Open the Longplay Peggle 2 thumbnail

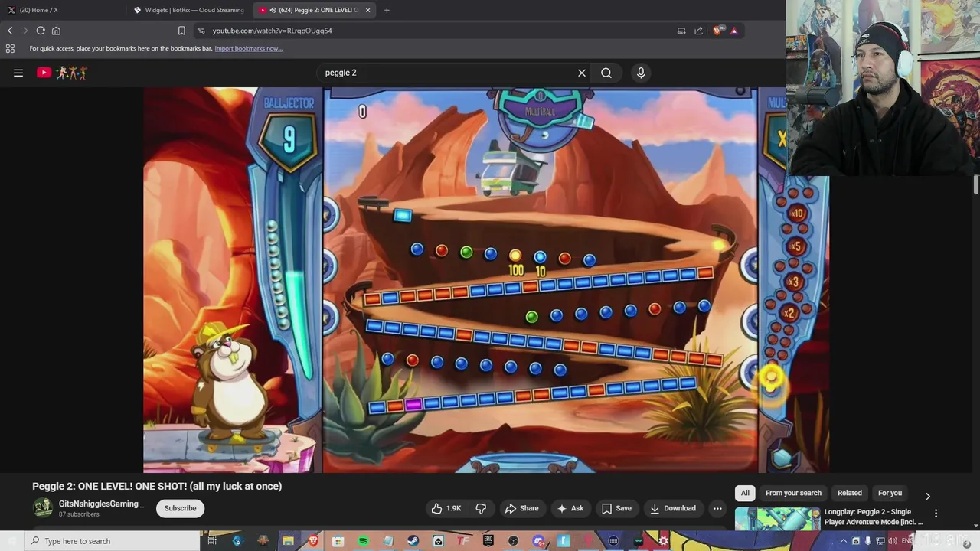[x=777, y=518]
